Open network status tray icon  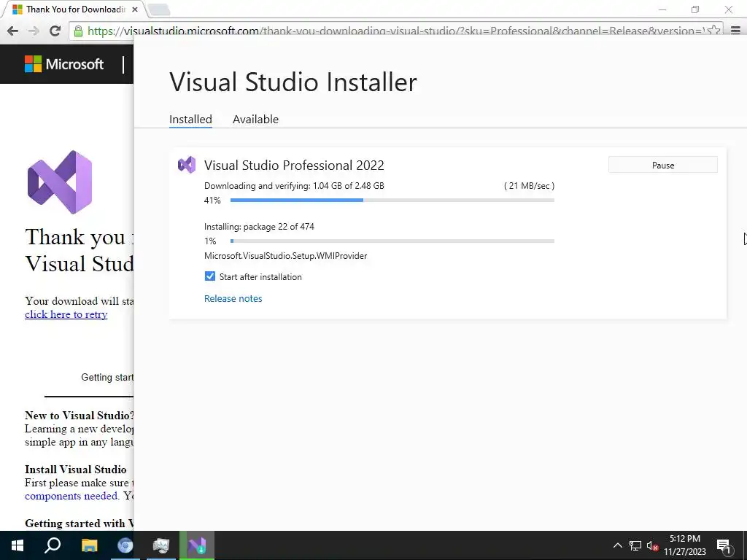[x=635, y=545]
